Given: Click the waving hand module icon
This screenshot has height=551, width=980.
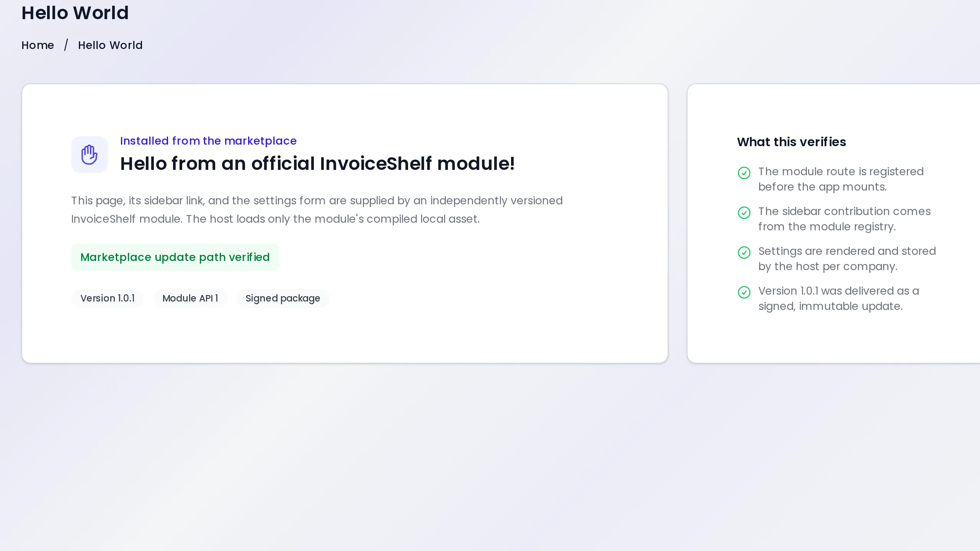Looking at the screenshot, I should point(90,155).
